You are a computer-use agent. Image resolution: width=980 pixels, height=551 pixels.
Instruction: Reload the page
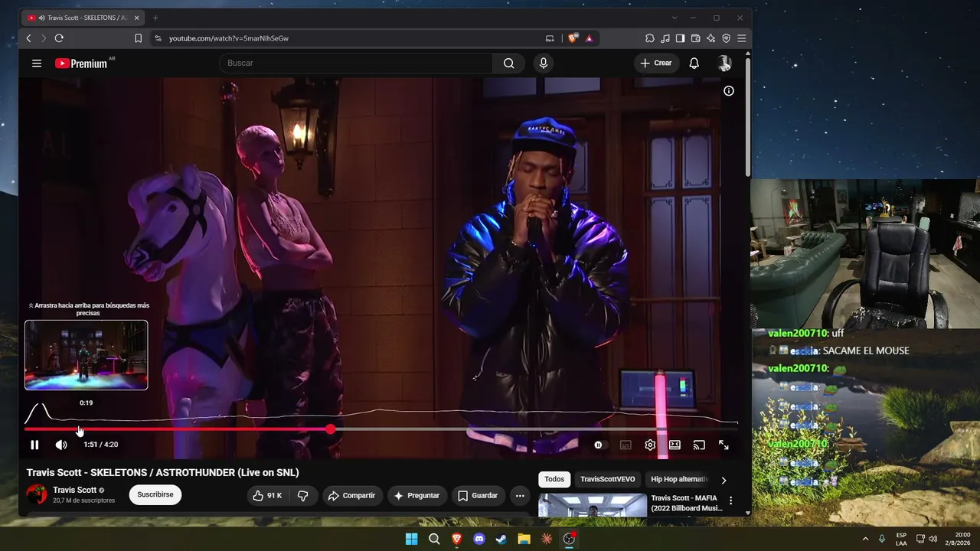(x=59, y=38)
